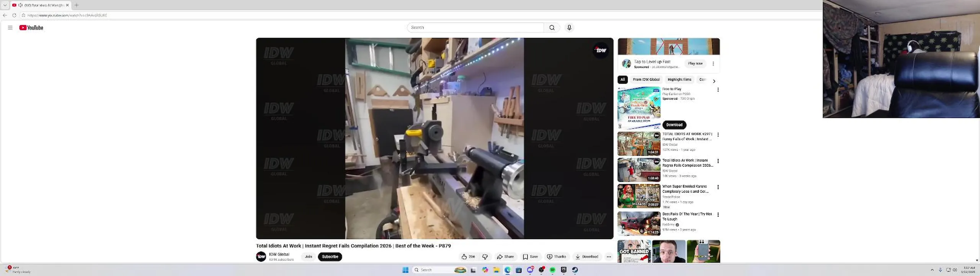Dislike the video with the thumbs-down icon

(x=485, y=257)
